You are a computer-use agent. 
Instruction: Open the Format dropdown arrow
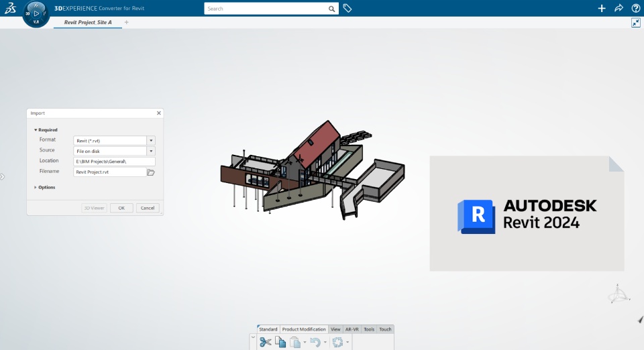(151, 140)
